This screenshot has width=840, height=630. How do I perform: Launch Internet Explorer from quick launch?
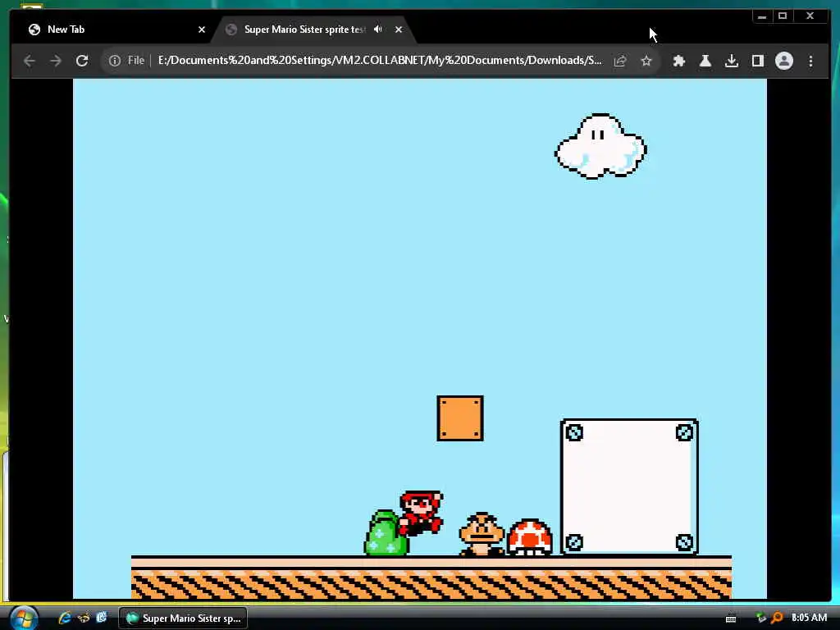pyautogui.click(x=65, y=618)
